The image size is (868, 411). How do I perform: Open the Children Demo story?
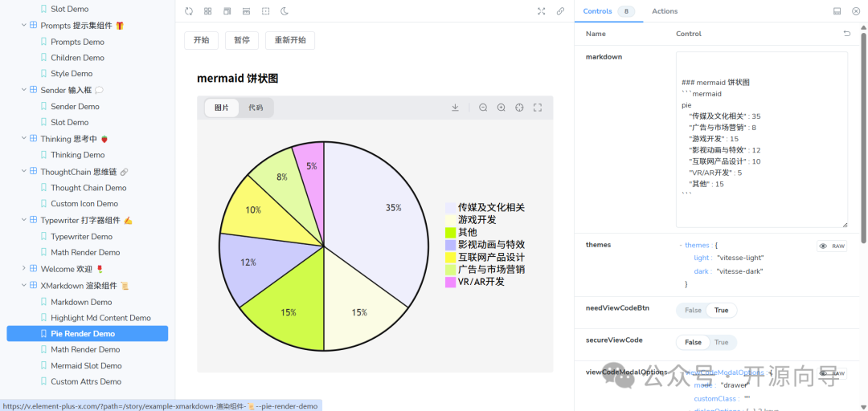(x=77, y=58)
